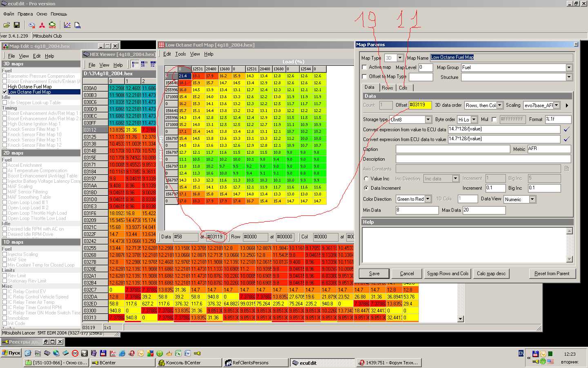Open the Map Group Fuel dropdown

pos(569,67)
